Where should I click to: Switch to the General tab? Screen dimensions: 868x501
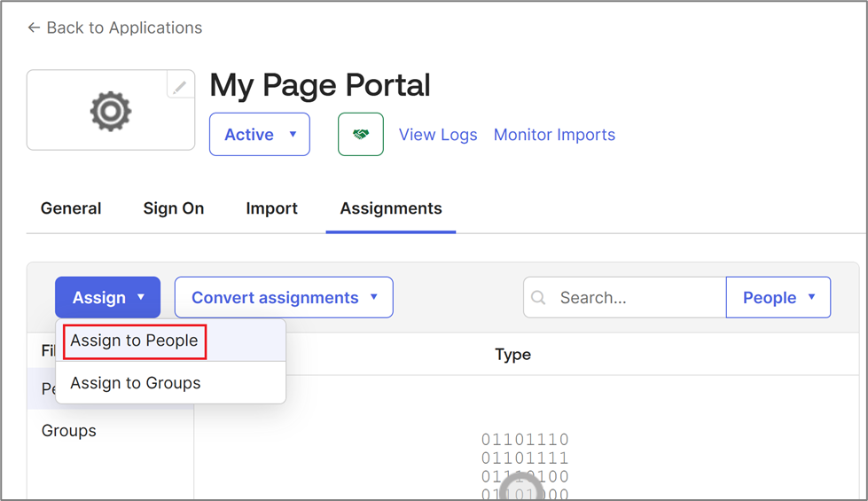pyautogui.click(x=71, y=208)
